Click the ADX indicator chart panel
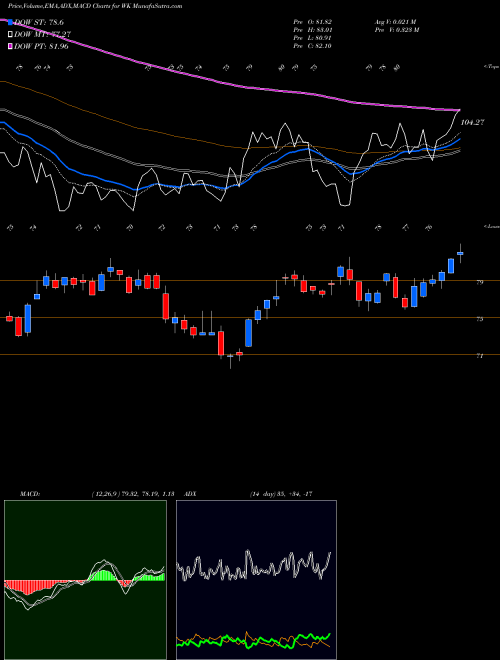The height and width of the screenshot is (660, 500). point(256,580)
